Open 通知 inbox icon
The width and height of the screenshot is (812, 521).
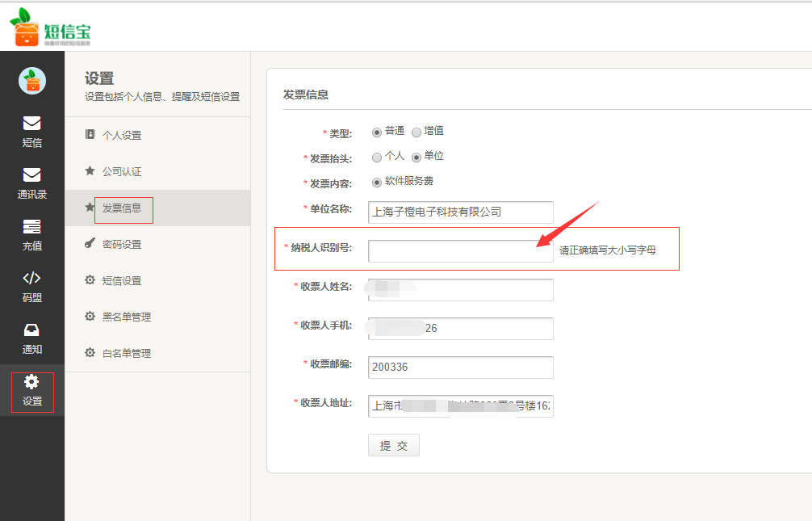[x=31, y=330]
